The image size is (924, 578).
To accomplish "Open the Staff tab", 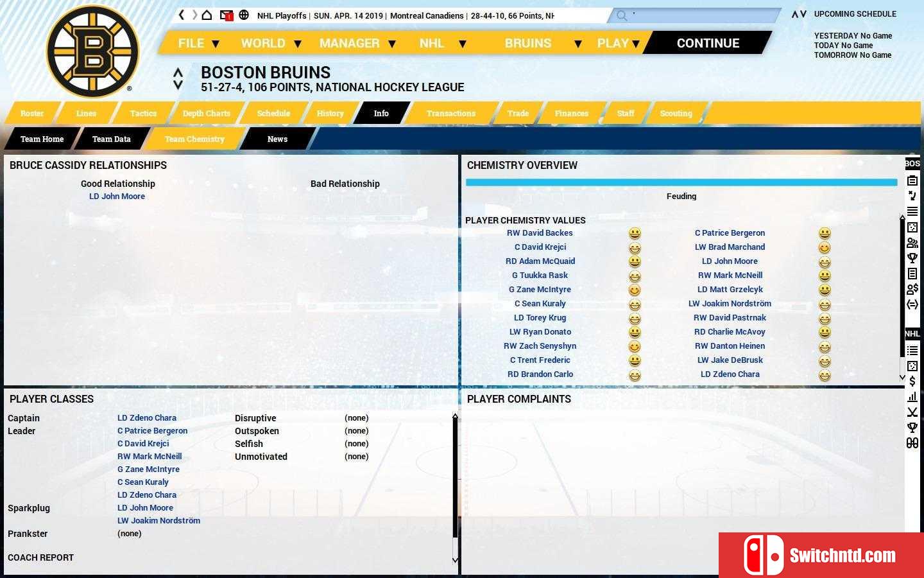I will 626,113.
